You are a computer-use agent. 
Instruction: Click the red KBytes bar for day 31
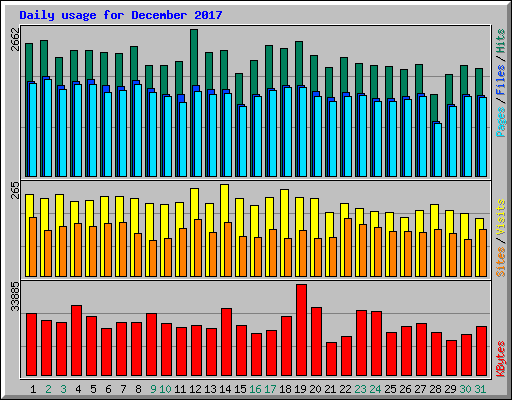(481, 351)
